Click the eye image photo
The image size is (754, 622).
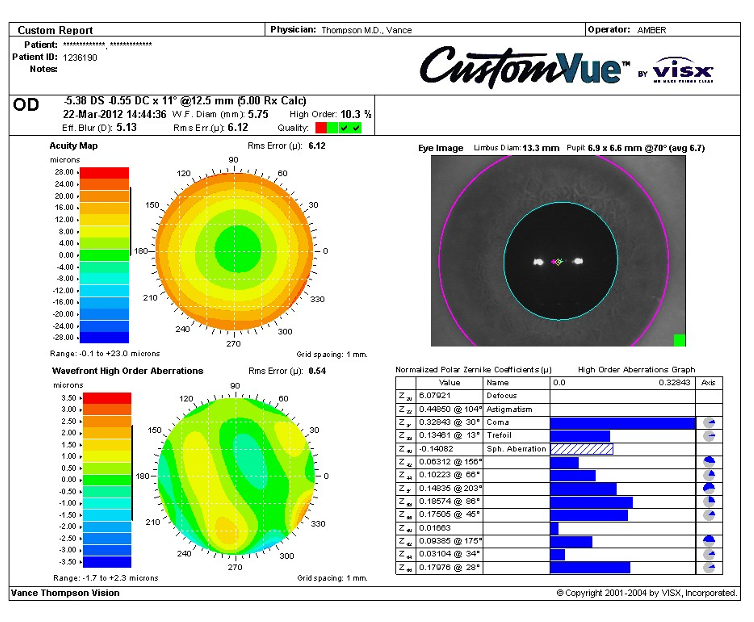tap(558, 251)
